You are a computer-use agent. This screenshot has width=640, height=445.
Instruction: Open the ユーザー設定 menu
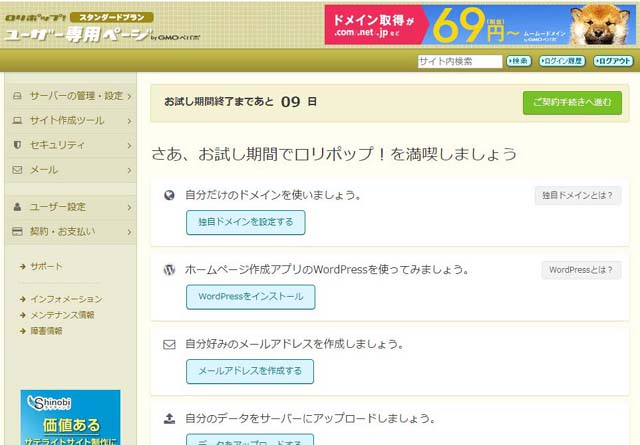pyautogui.click(x=72, y=207)
